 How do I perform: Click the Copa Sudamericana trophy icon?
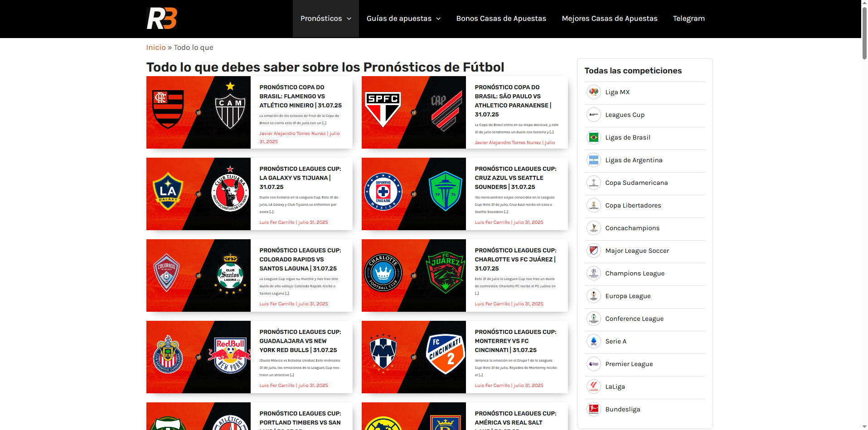594,183
